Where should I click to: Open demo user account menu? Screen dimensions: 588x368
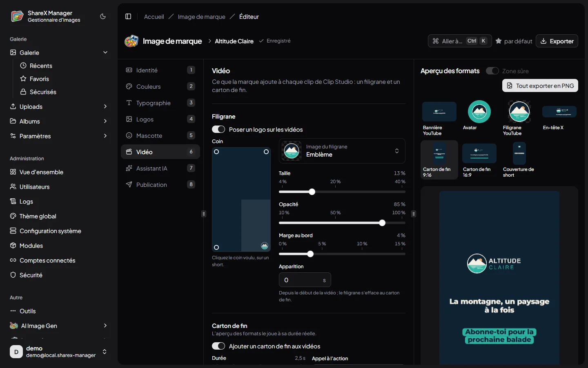coord(59,352)
